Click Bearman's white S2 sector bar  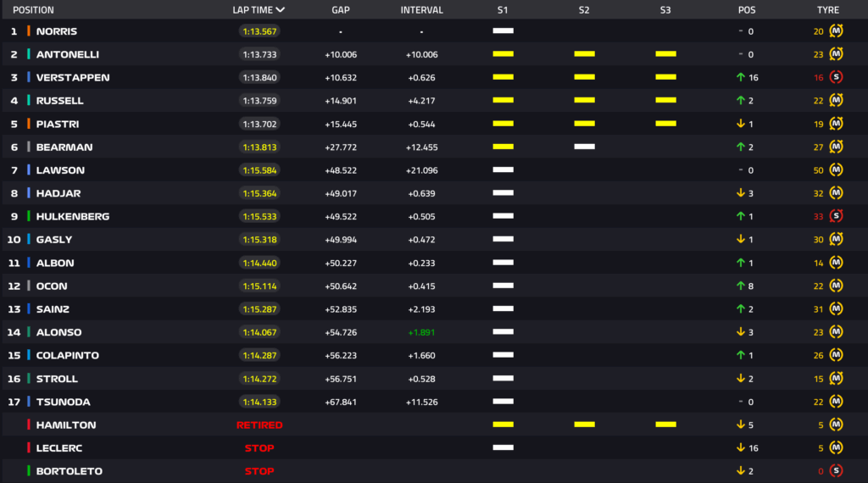[584, 147]
